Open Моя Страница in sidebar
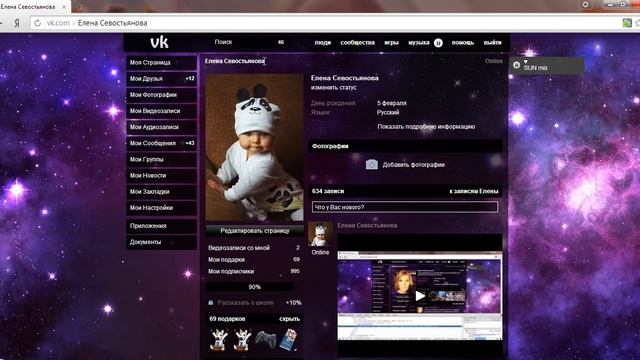 click(162, 62)
